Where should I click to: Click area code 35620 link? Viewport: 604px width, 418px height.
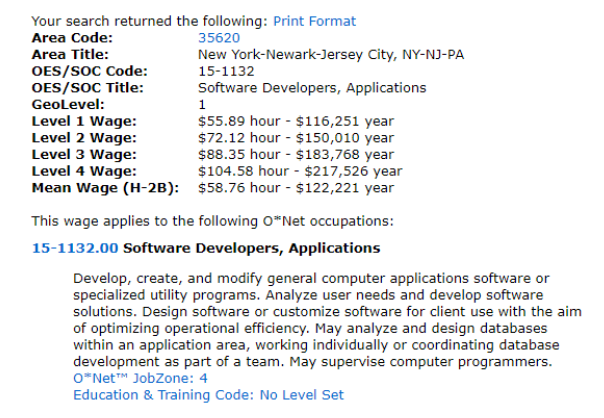218,37
